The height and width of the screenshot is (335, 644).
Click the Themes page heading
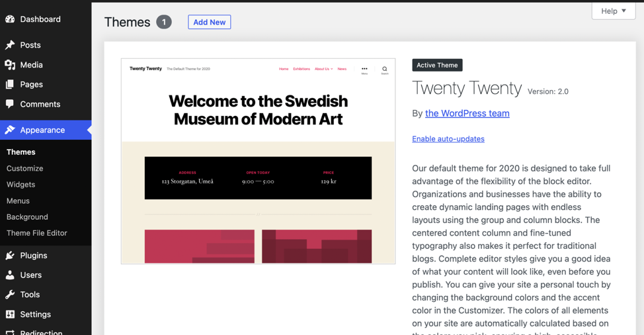pyautogui.click(x=128, y=23)
